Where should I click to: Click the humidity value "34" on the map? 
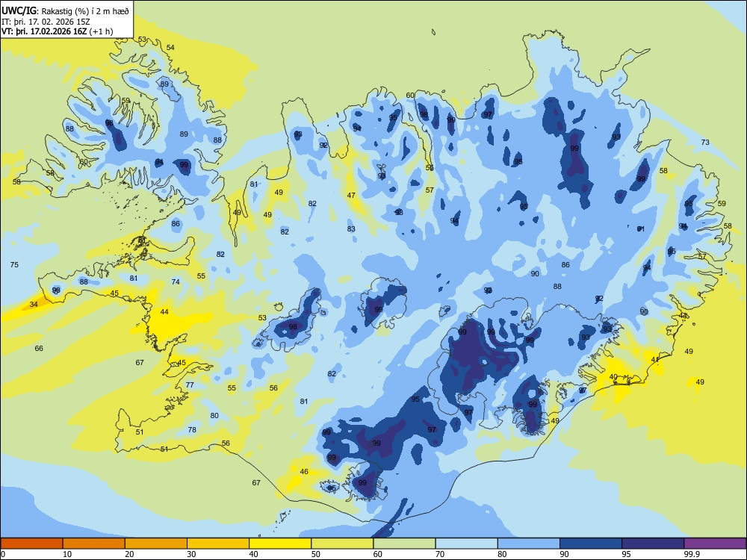pos(34,305)
